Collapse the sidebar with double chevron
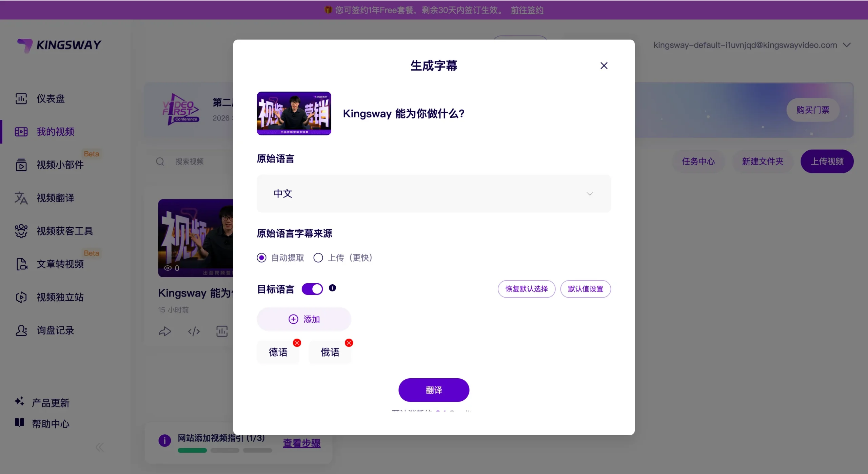 (x=99, y=447)
